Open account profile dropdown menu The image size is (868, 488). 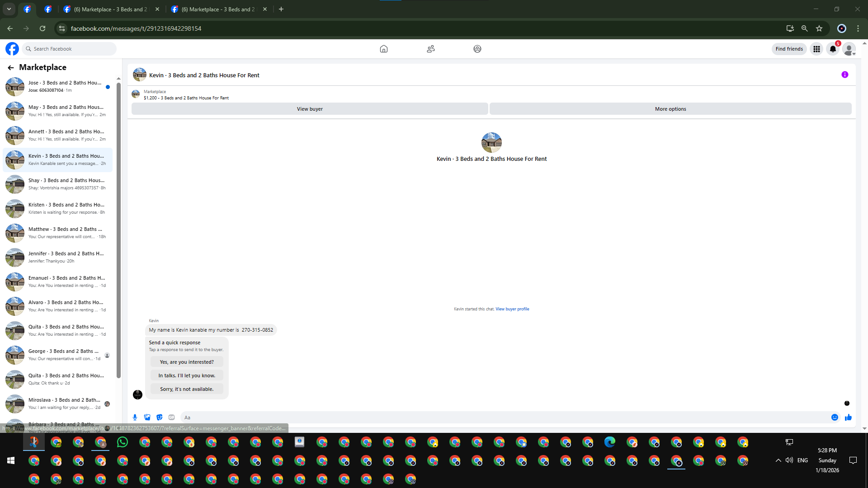pos(849,49)
